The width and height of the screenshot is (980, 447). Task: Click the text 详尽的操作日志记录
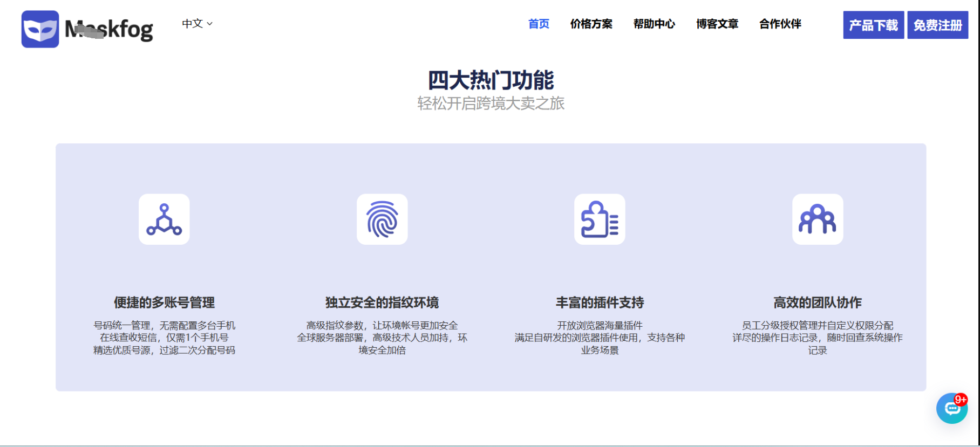(x=775, y=338)
